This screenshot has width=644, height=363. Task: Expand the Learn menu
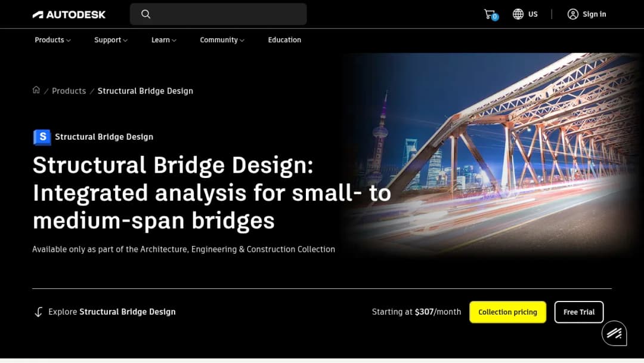(163, 40)
